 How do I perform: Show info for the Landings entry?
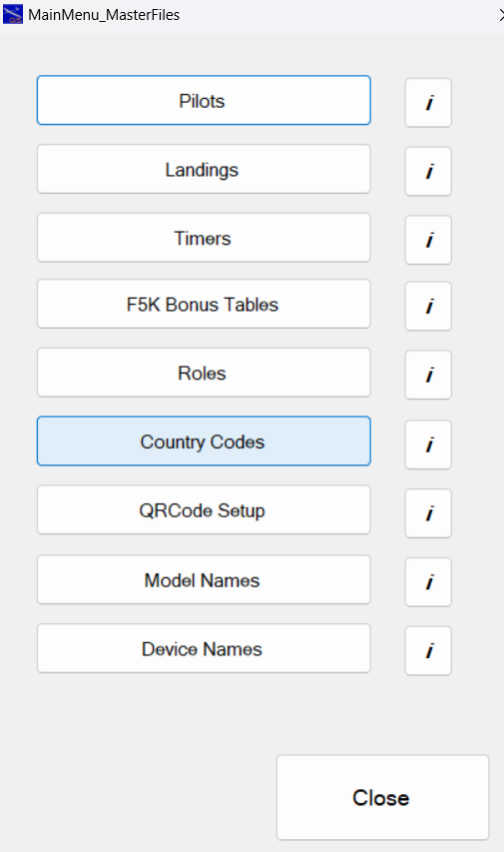[428, 171]
